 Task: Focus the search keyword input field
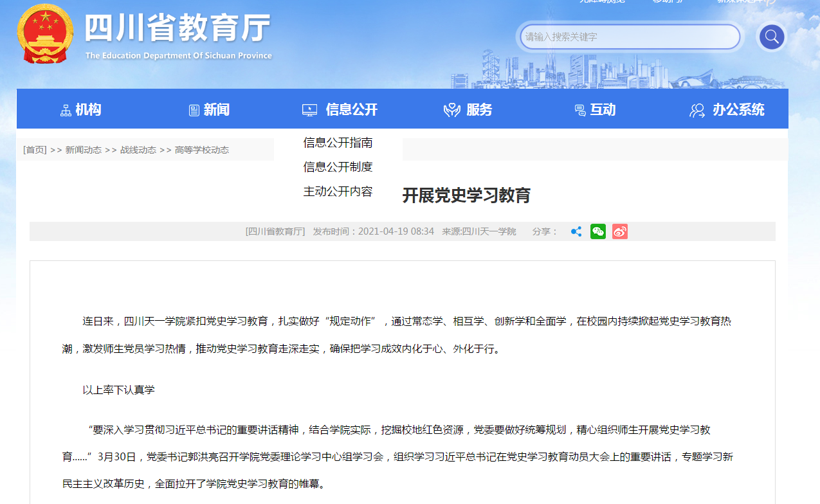click(x=630, y=37)
